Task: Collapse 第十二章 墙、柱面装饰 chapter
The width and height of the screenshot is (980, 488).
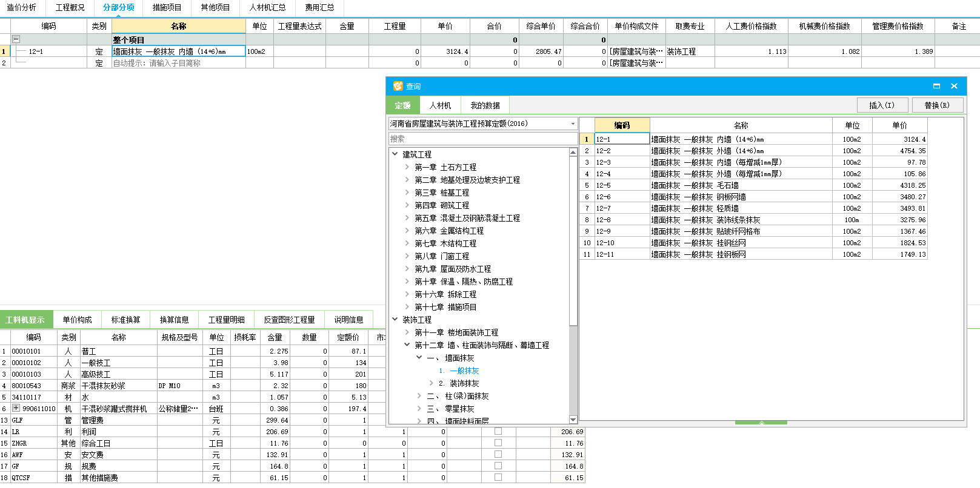Action: pyautogui.click(x=407, y=345)
